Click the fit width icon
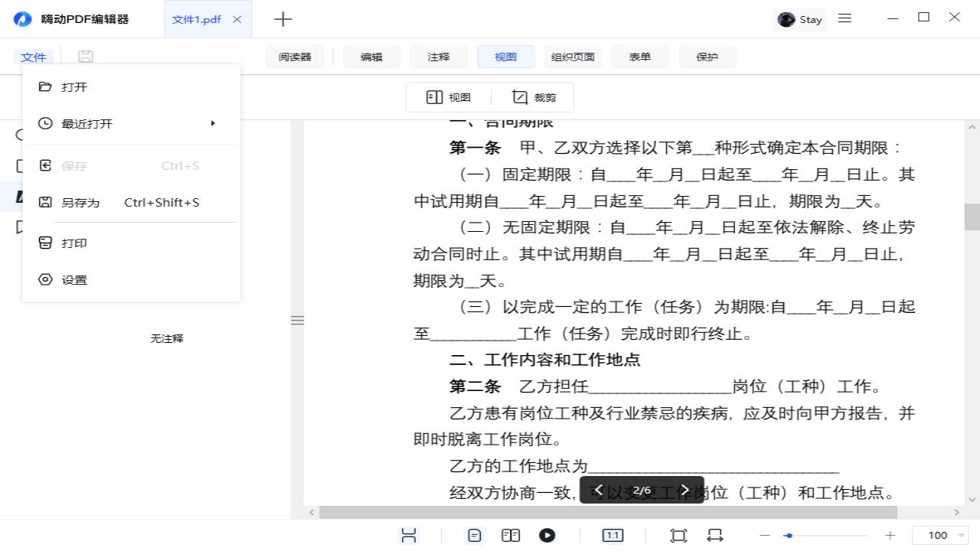Image resolution: width=980 pixels, height=551 pixels. [x=715, y=535]
